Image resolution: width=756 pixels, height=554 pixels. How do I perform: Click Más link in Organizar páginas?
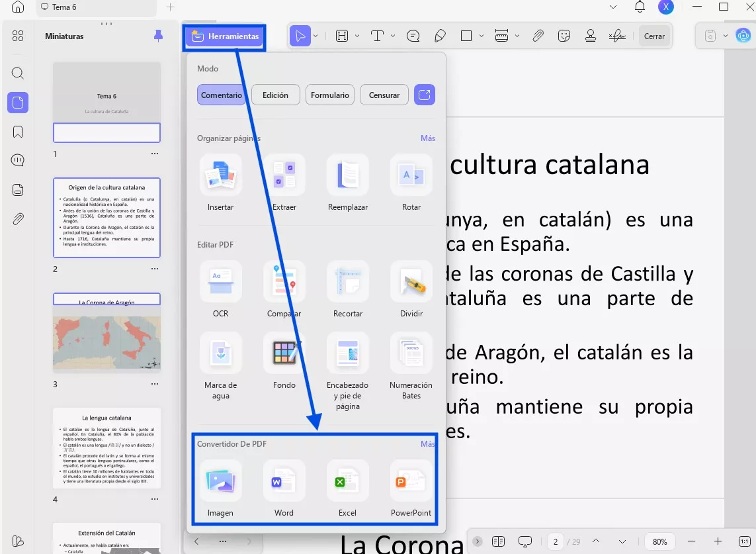pos(428,138)
